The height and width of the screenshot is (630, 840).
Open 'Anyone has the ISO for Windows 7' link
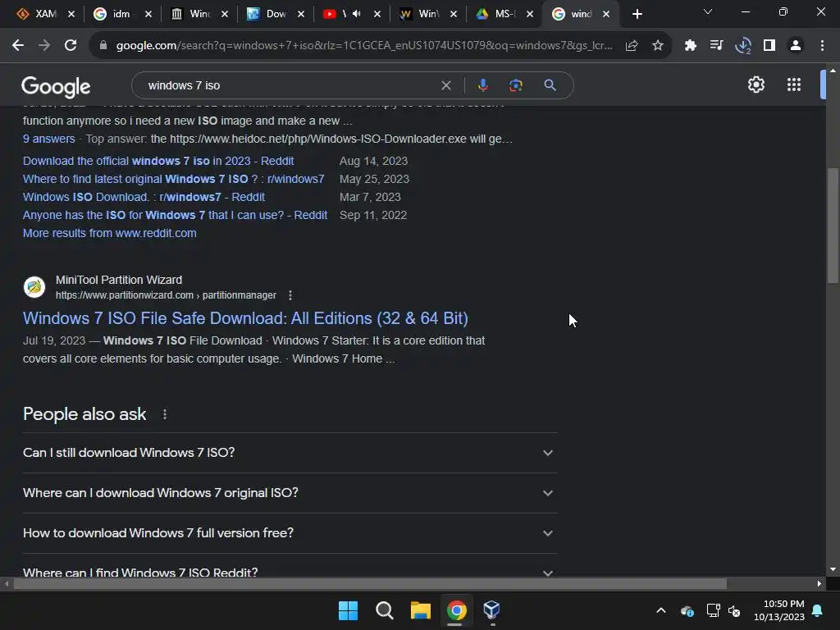176,215
